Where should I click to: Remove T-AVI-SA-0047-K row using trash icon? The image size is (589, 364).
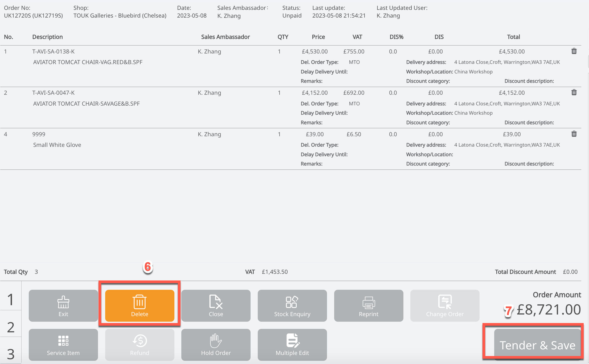[574, 92]
